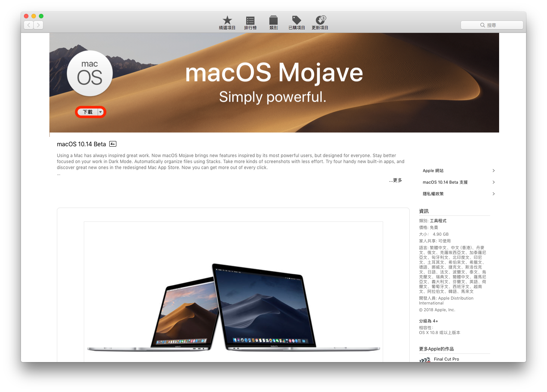Open the Purchased (已購項目) tab
This screenshot has width=547, height=392.
[x=297, y=23]
